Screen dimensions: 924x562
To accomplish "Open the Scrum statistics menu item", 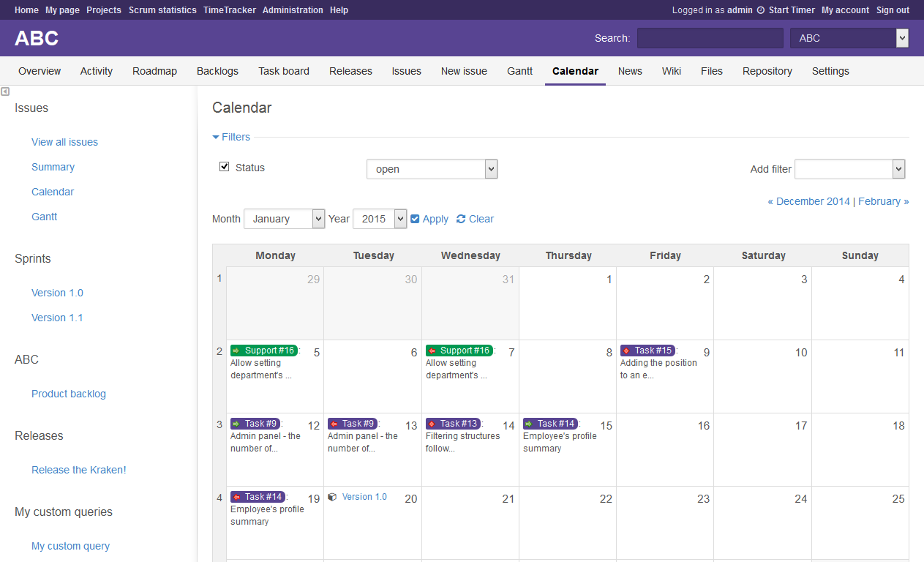I will (162, 10).
